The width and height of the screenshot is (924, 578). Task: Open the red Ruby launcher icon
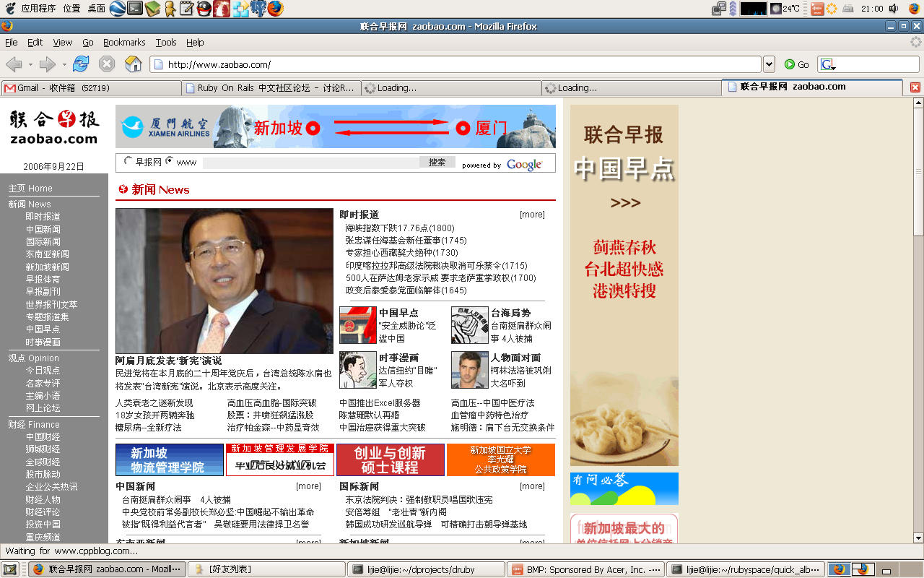coord(222,9)
